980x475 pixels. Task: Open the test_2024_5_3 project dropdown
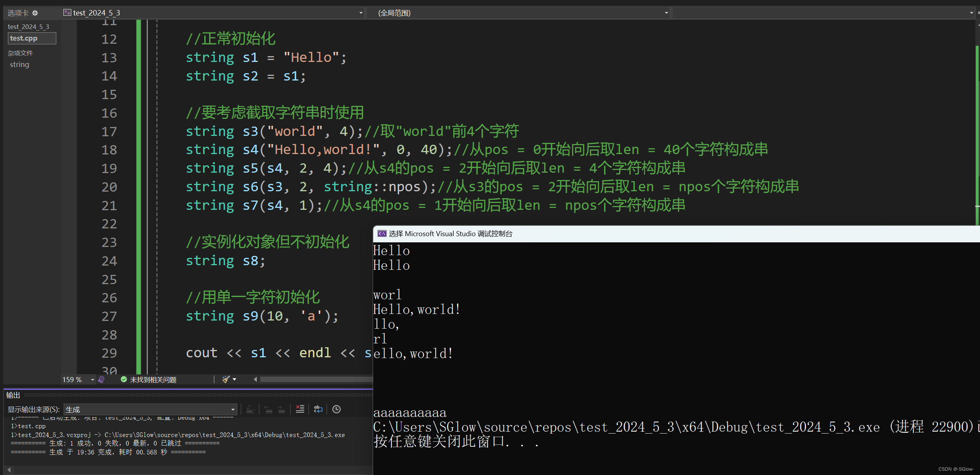point(360,13)
